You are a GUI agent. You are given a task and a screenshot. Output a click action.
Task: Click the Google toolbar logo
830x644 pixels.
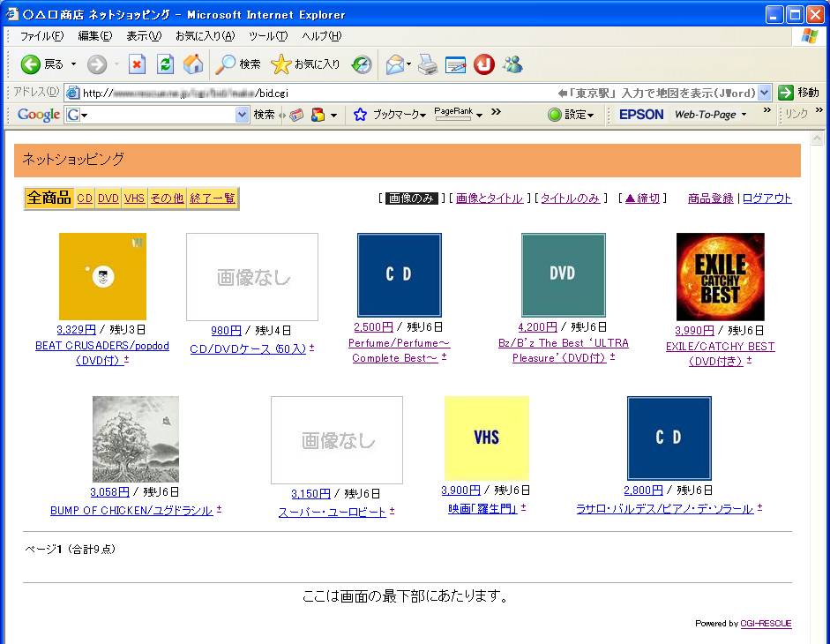[x=38, y=115]
